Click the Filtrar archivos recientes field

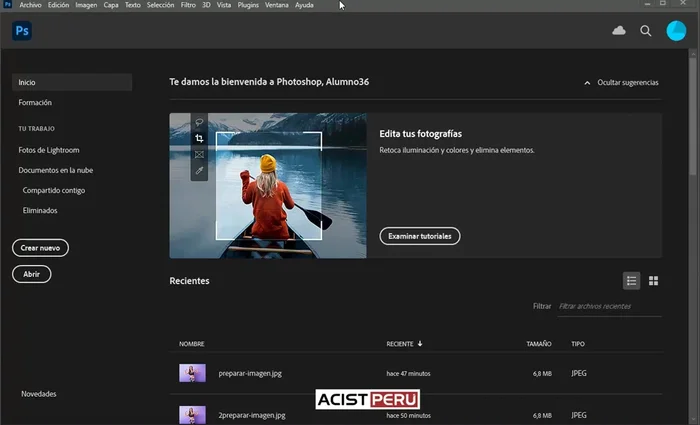point(609,307)
